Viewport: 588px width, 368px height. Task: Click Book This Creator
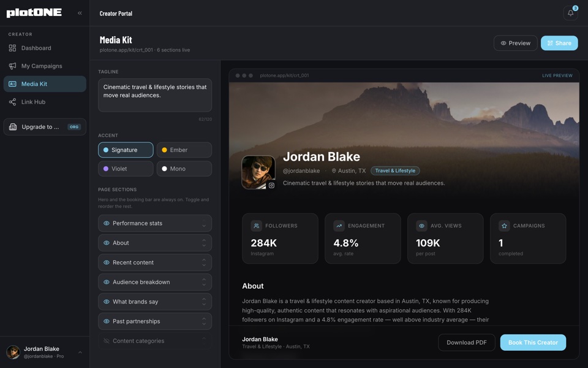click(533, 342)
